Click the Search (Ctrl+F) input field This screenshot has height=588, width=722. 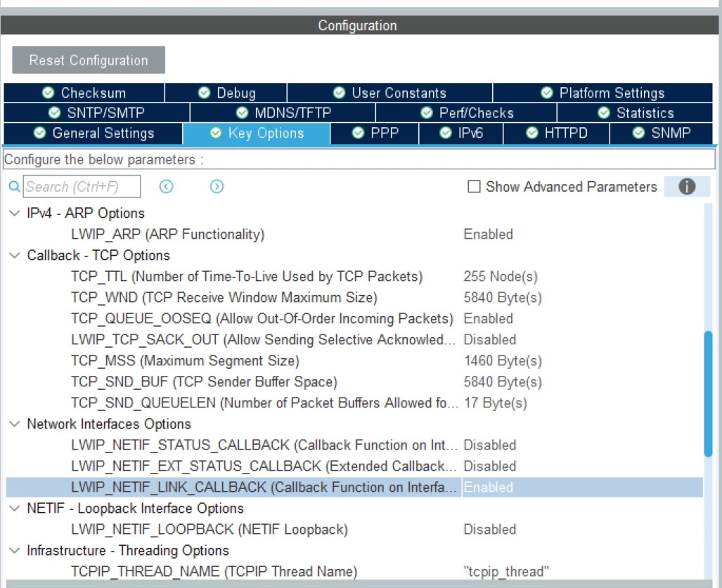point(82,186)
